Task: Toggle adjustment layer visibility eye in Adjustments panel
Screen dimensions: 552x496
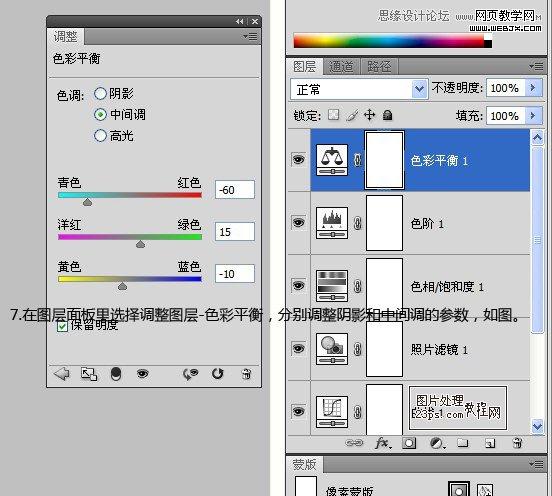Action: pos(143,373)
